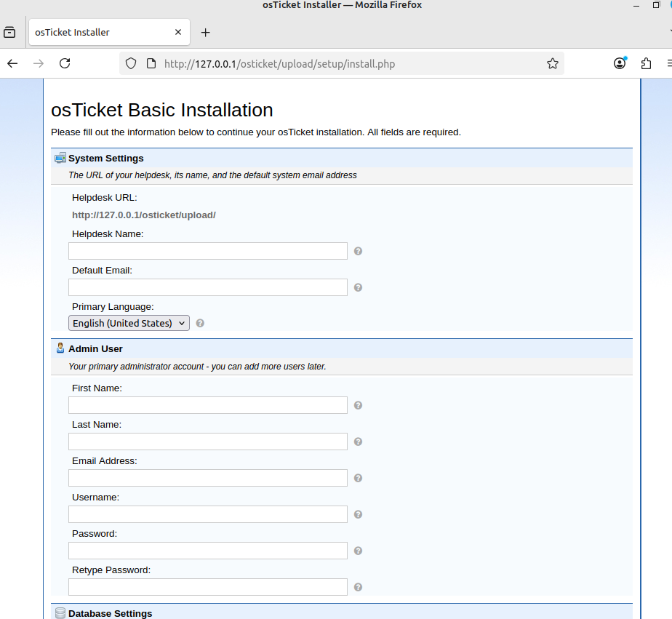Focus the admin Email Address input field
Screen dimensions: 672x619
[x=208, y=479]
